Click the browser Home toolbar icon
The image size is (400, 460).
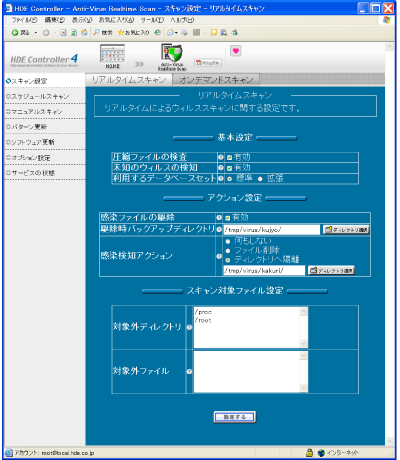pos(84,33)
